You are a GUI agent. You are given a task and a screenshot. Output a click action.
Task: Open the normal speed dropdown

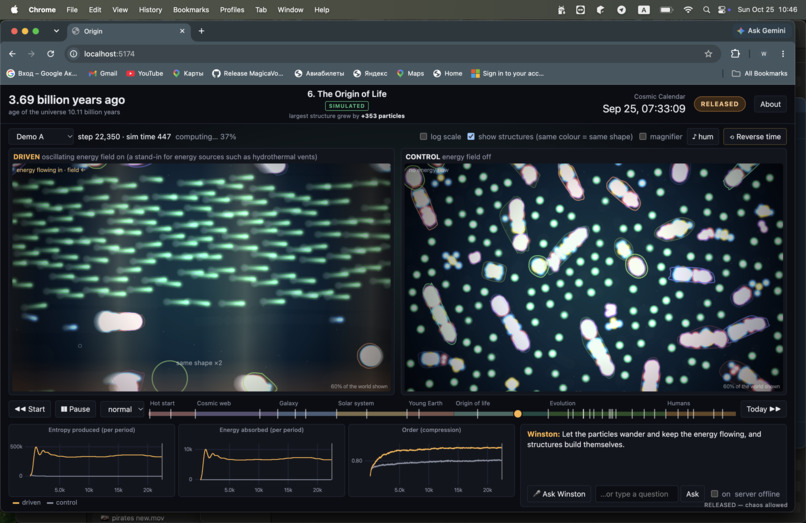[123, 409]
